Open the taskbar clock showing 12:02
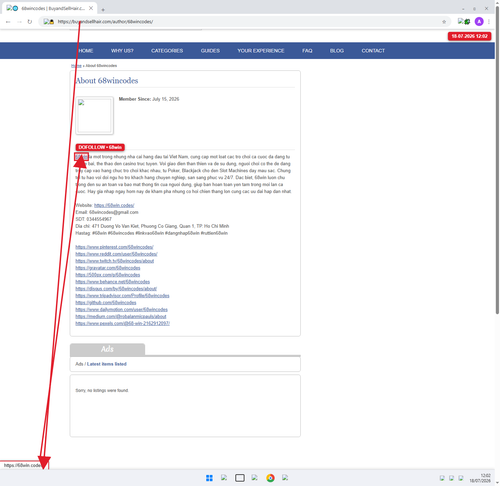The width and height of the screenshot is (500, 486). click(480, 478)
